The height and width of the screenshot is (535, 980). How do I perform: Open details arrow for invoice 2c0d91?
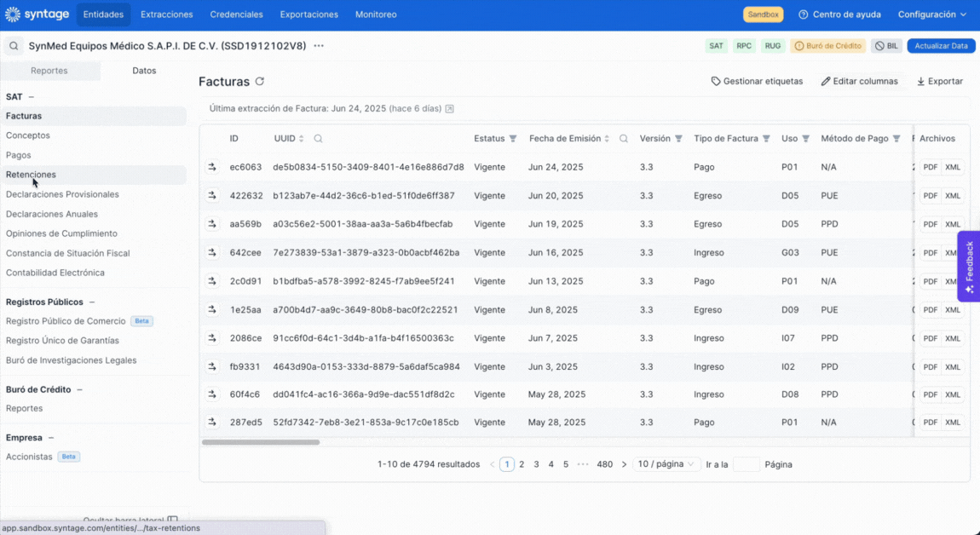(x=212, y=281)
